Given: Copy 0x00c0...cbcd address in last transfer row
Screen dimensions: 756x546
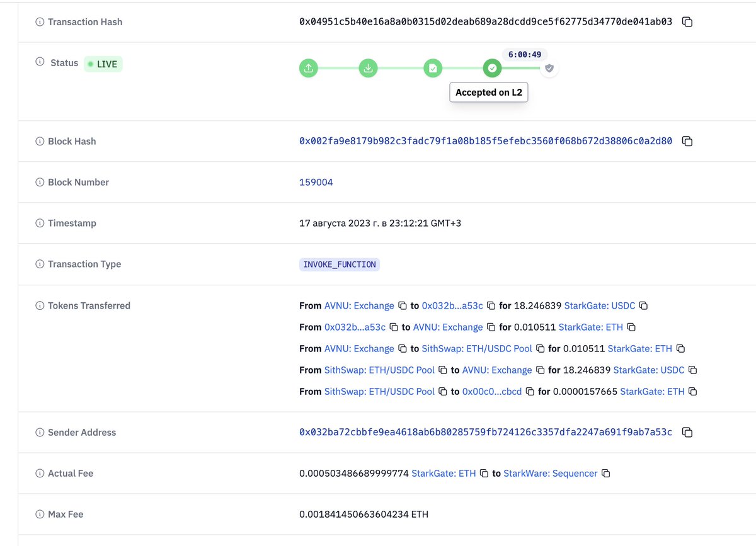Looking at the screenshot, I should tap(530, 392).
